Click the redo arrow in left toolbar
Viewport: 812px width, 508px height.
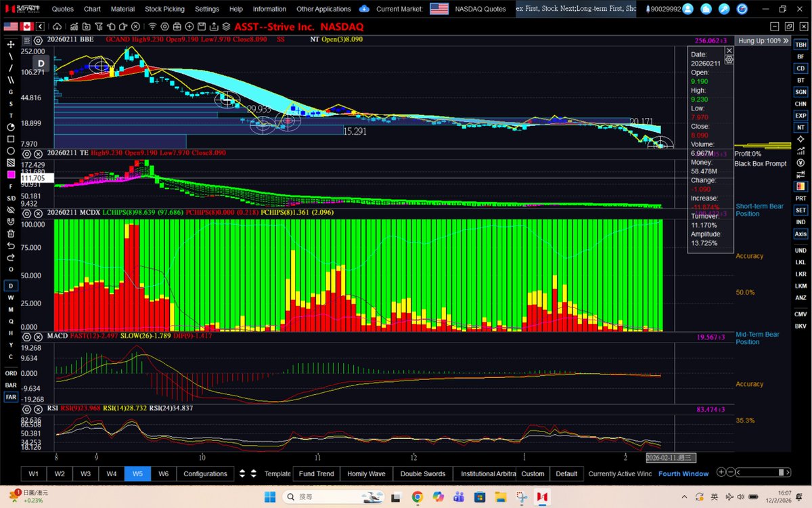point(11,257)
